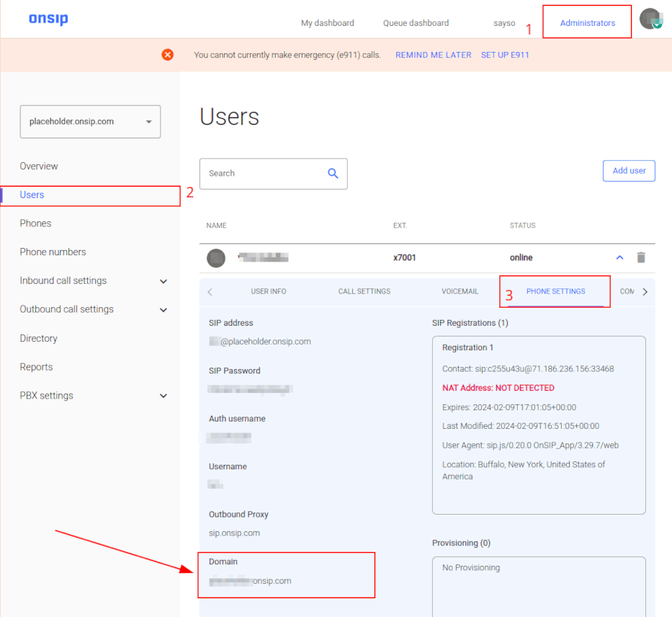The width and height of the screenshot is (672, 617).
Task: Click the SET UP E911 link
Action: (505, 54)
